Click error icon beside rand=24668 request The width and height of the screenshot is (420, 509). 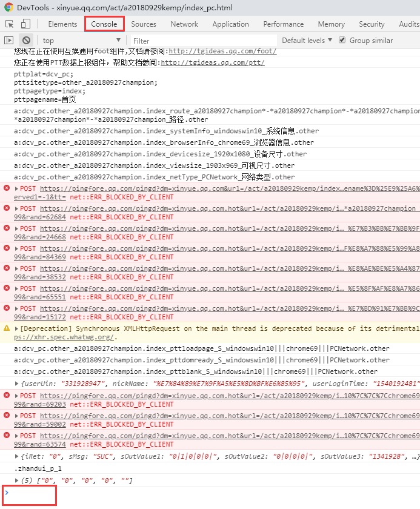click(x=7, y=228)
